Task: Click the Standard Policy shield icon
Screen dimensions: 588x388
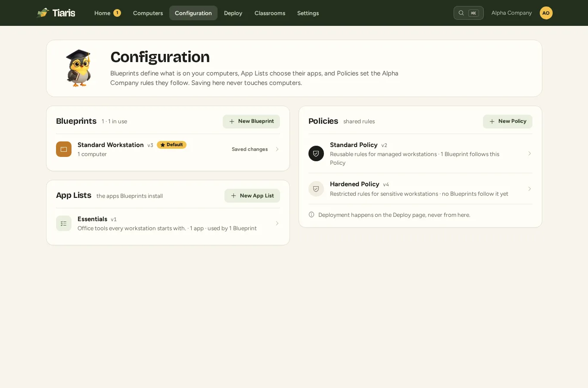Action: pyautogui.click(x=316, y=153)
